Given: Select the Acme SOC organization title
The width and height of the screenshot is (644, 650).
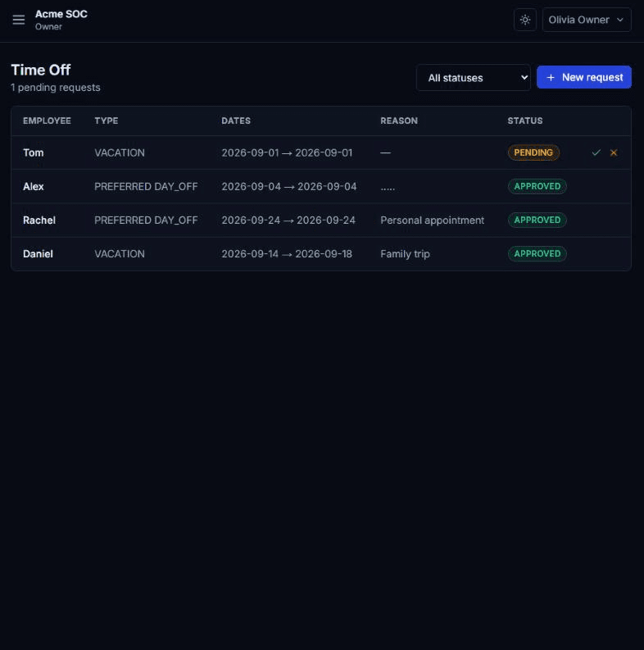Looking at the screenshot, I should click(x=61, y=14).
